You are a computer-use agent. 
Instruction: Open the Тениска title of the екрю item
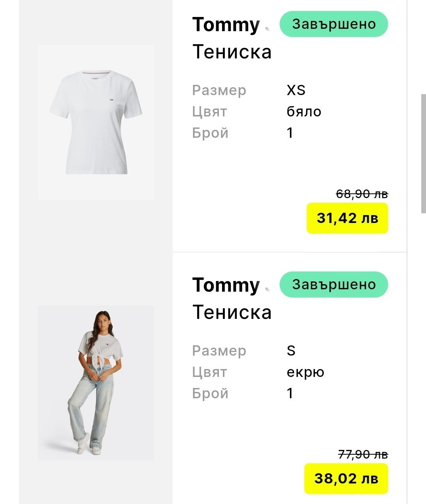pos(232,313)
